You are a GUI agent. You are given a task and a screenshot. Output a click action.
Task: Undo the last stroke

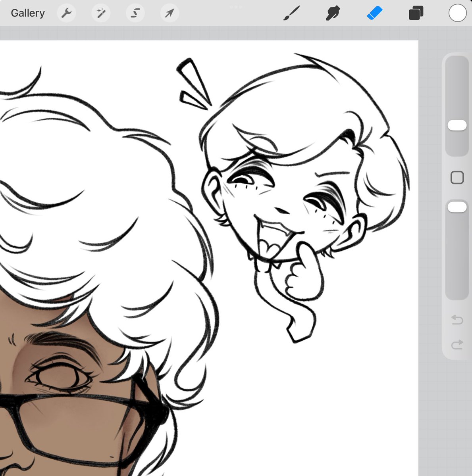point(457,320)
